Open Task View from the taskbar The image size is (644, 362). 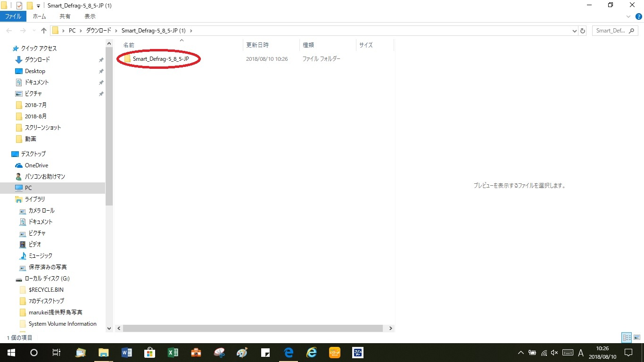pos(56,353)
